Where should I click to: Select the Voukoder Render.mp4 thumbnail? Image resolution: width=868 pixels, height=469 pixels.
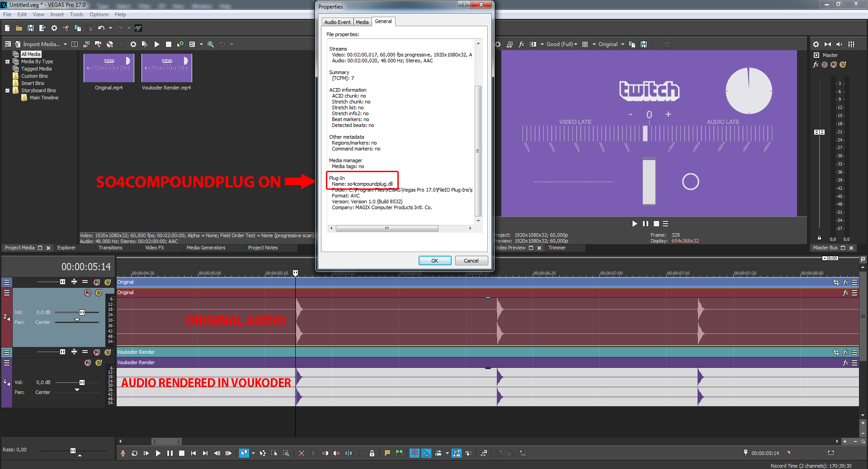point(167,68)
